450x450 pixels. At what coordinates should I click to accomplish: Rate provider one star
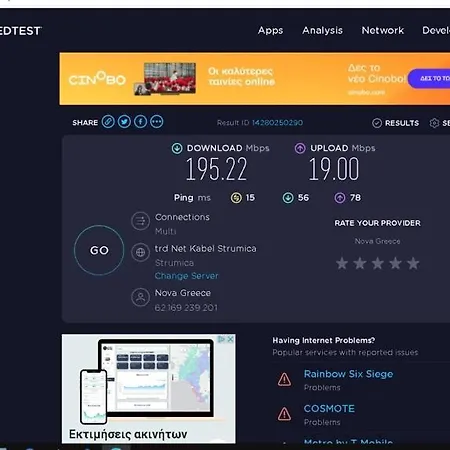tap(342, 263)
